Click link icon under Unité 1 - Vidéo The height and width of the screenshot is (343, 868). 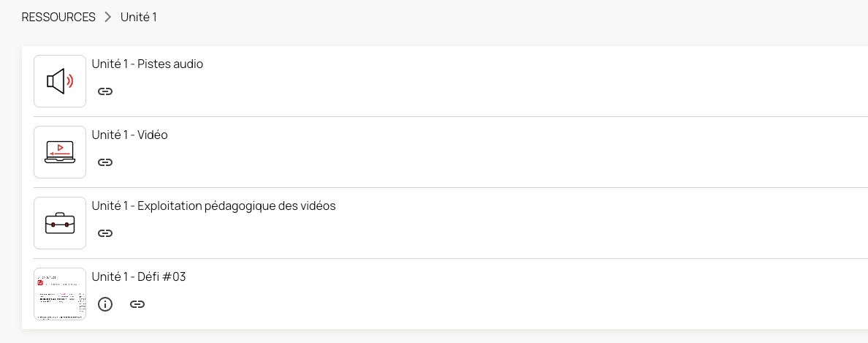click(105, 162)
